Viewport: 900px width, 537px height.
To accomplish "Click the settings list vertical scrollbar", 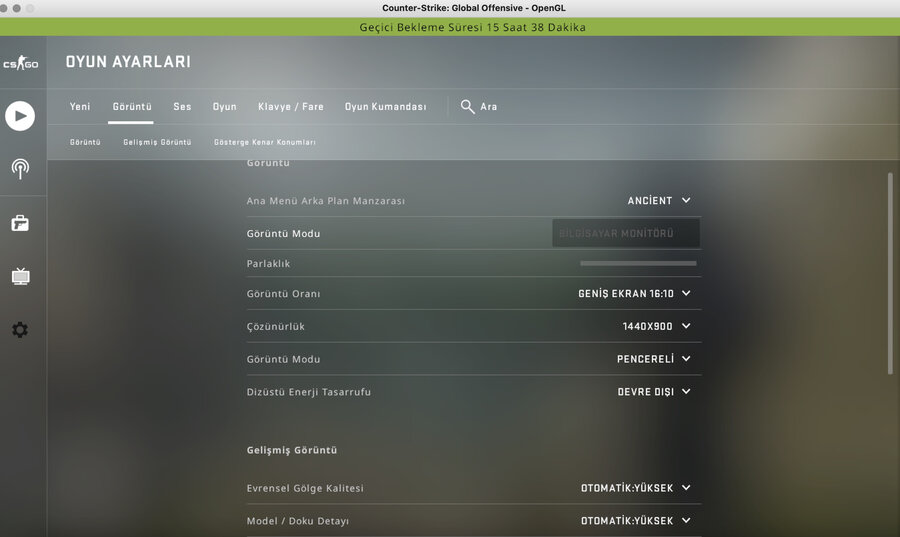I will coord(890,274).
